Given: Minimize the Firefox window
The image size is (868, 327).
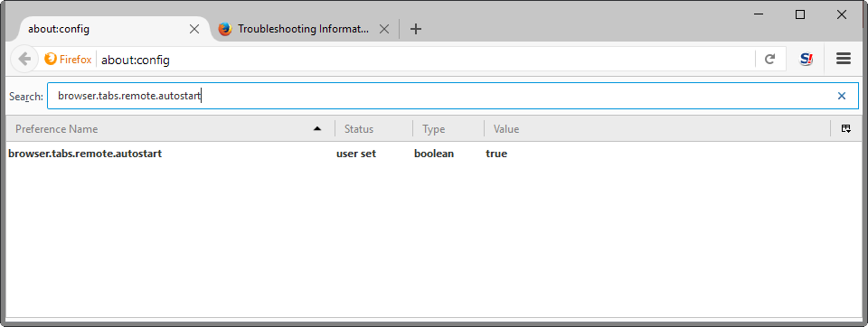Looking at the screenshot, I should 759,15.
